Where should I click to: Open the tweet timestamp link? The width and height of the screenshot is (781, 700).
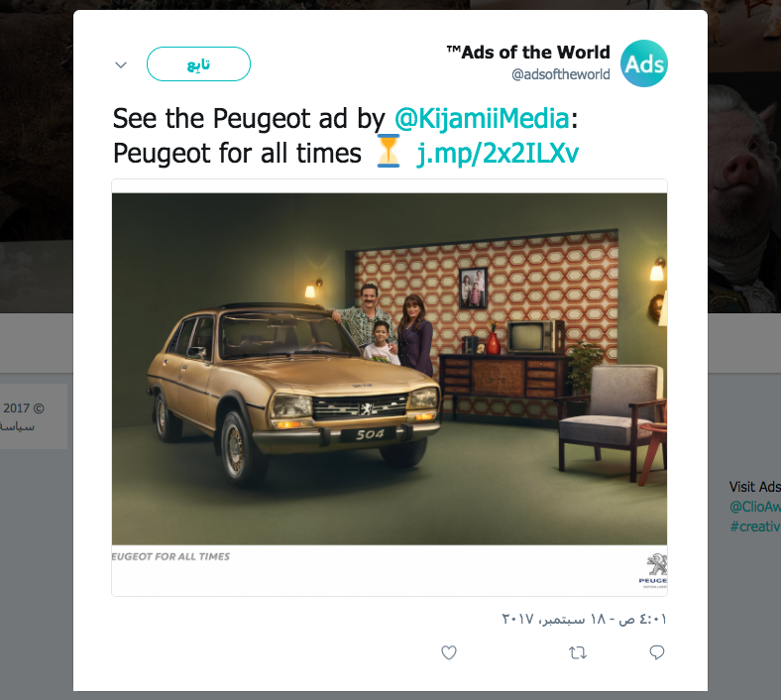pos(584,620)
